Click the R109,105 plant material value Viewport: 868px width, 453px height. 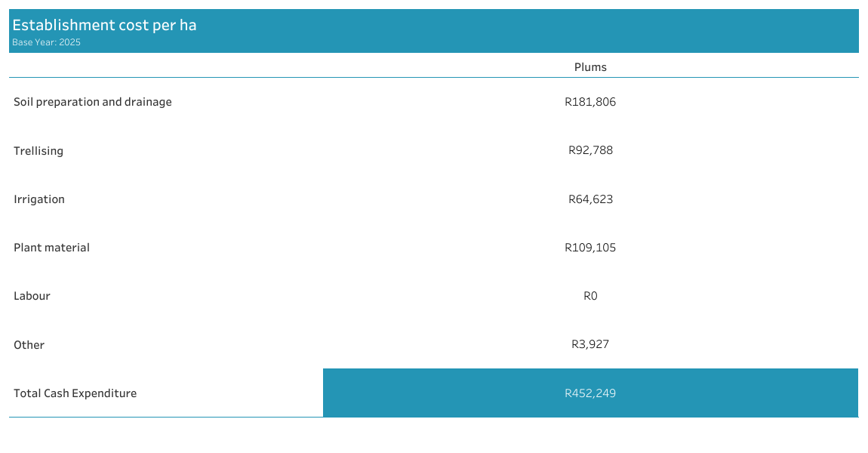point(590,248)
